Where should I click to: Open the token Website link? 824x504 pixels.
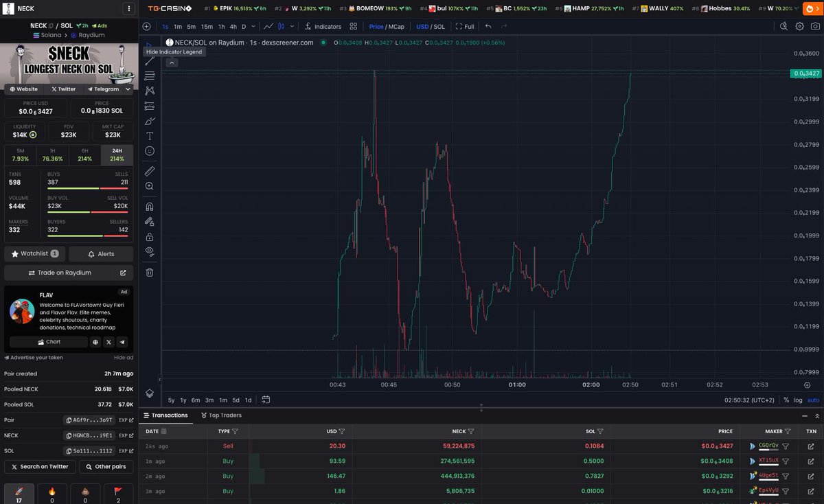[24, 89]
